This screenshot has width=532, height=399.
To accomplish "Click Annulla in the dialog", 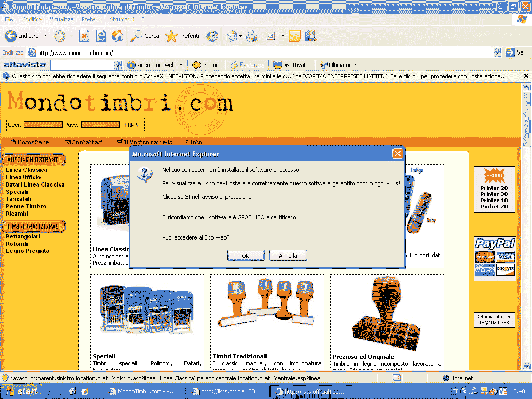I will tap(288, 256).
